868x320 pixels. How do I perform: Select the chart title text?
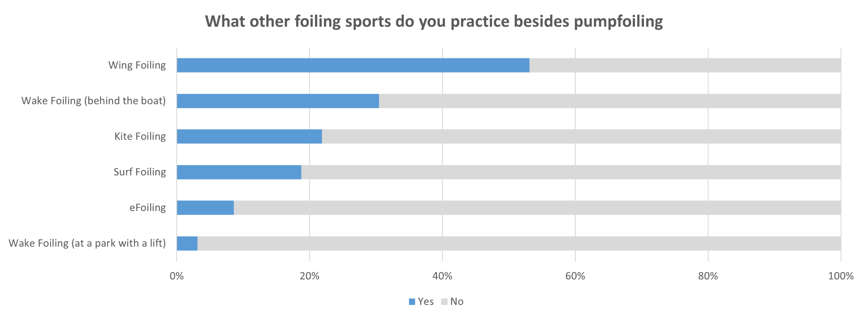pos(434,21)
